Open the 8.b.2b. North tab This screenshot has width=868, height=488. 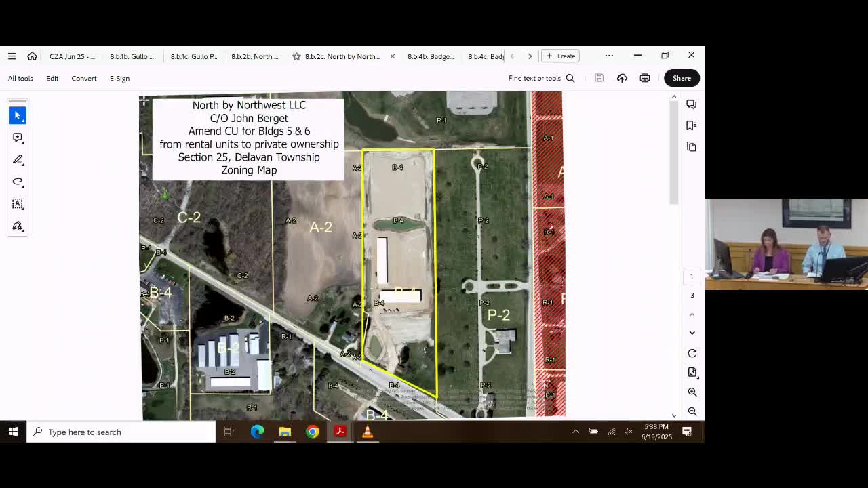[255, 56]
